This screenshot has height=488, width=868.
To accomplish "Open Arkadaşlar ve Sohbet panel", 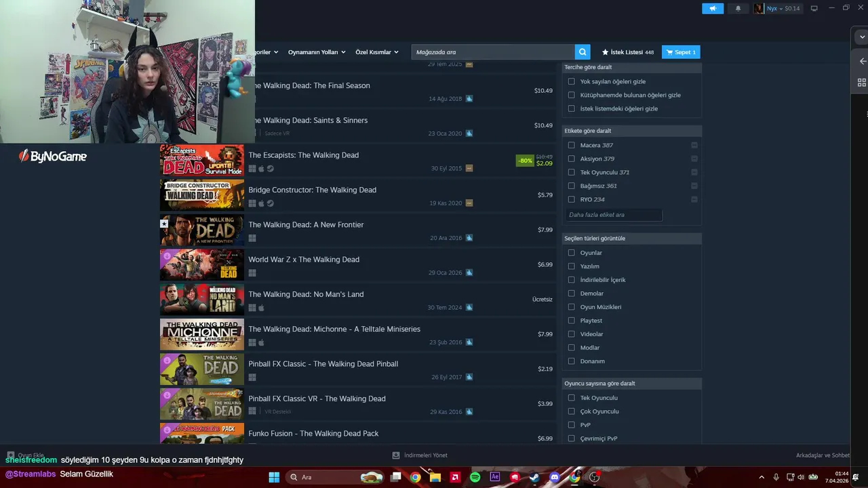I will 823,455.
